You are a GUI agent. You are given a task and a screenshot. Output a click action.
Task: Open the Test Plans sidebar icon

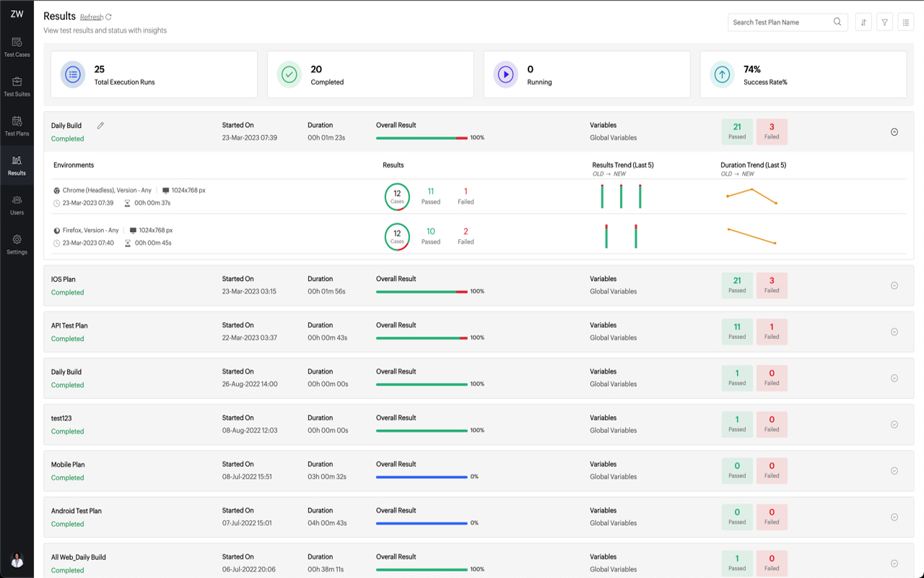pos(17,125)
